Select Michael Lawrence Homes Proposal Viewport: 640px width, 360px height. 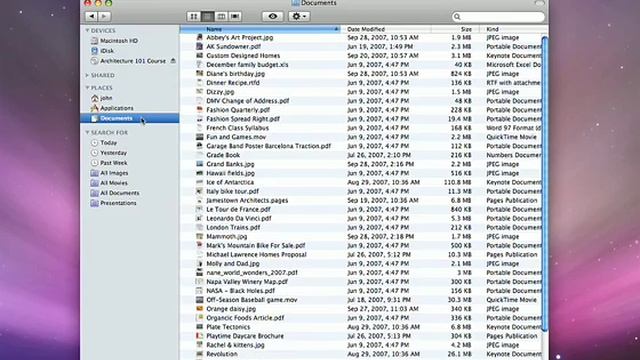click(256, 255)
